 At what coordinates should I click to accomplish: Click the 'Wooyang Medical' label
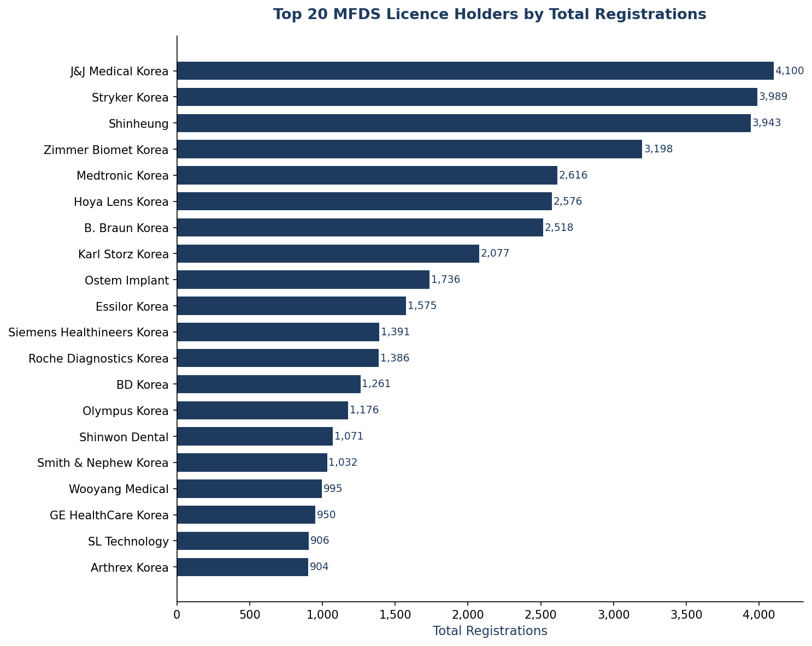coord(119,489)
